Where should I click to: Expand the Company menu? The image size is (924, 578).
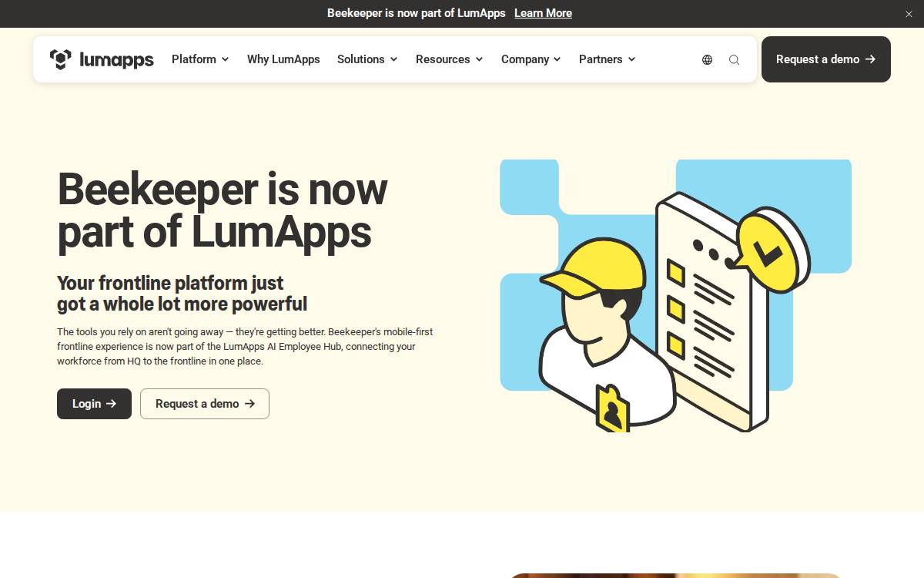[x=531, y=59]
